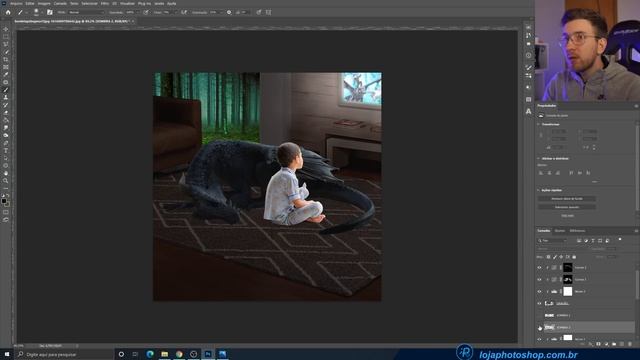The height and width of the screenshot is (360, 640).
Task: Open the Flow dropdown arrow
Action: click(x=175, y=12)
